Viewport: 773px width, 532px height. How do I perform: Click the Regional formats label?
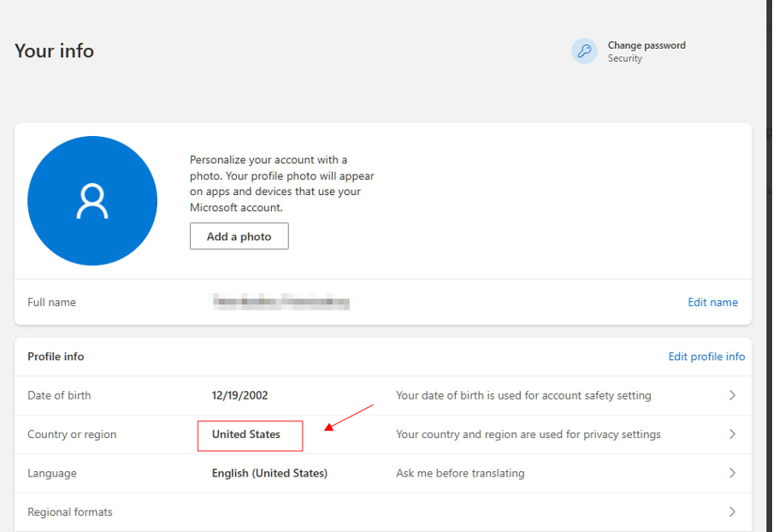click(x=70, y=512)
